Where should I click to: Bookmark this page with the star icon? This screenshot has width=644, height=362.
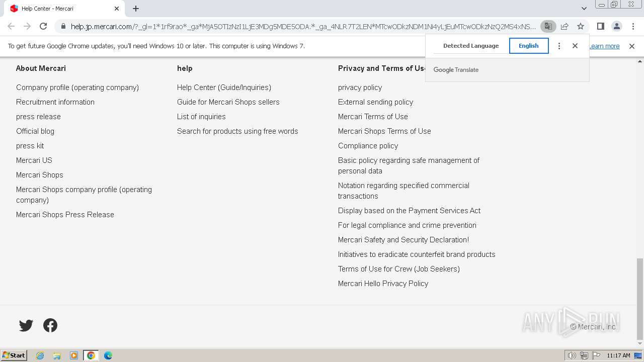[581, 26]
